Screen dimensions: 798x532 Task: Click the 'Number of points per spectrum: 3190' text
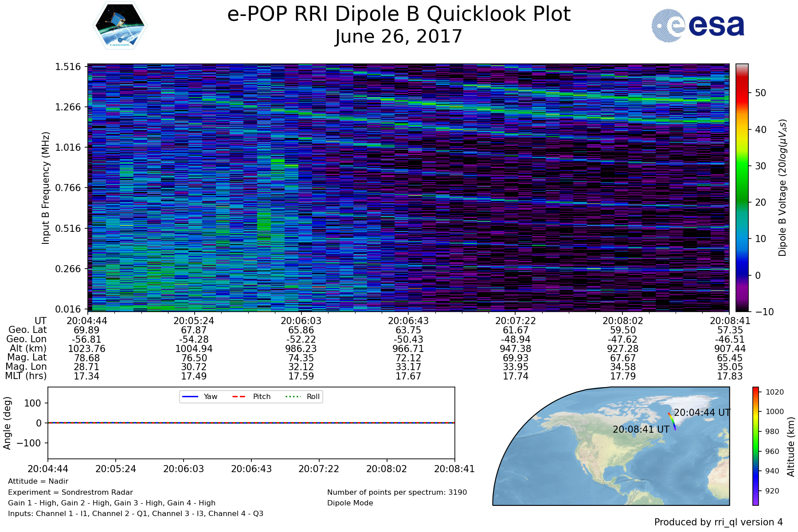[397, 492]
